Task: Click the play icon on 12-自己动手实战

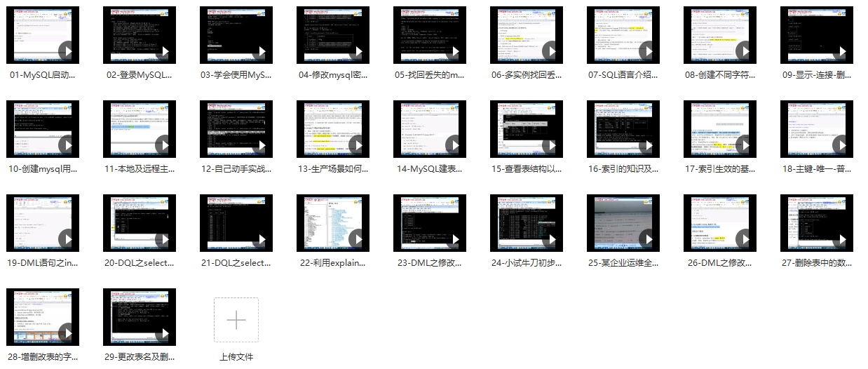Action: [261, 145]
